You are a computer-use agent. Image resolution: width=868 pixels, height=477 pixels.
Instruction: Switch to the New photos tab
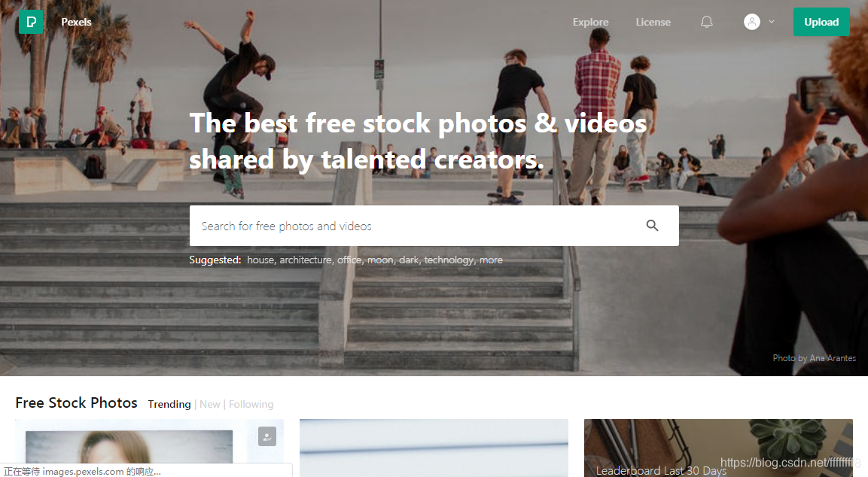(x=210, y=404)
